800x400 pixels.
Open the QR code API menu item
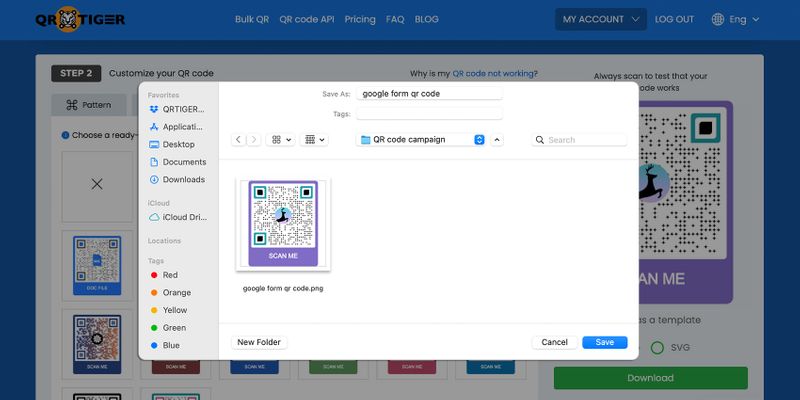coord(307,19)
